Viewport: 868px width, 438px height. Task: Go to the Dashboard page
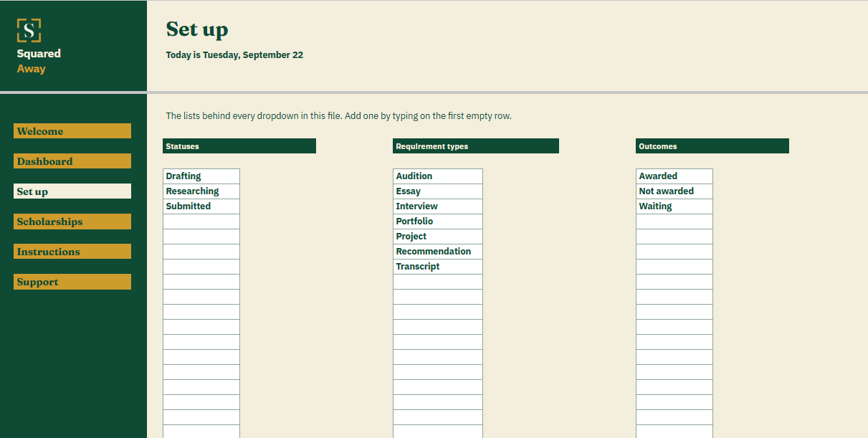(x=72, y=161)
